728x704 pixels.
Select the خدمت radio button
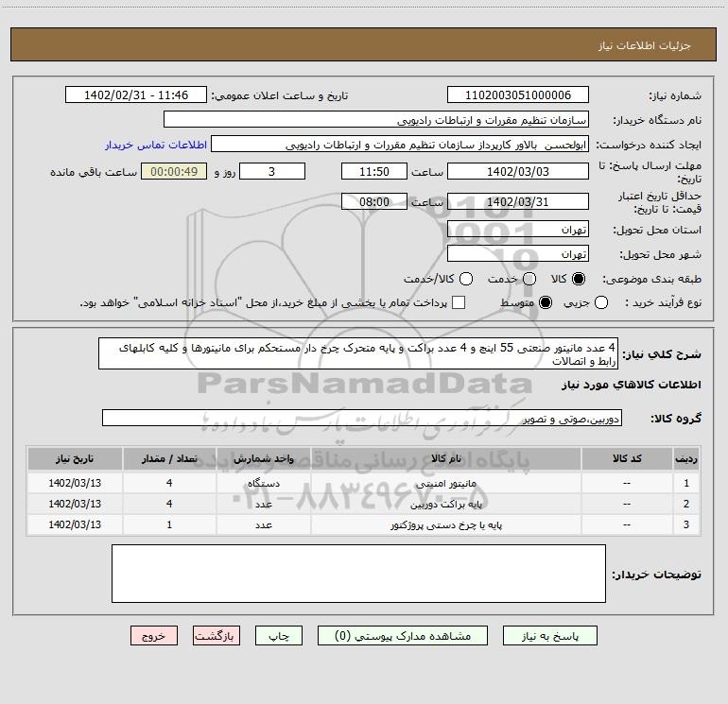point(529,279)
